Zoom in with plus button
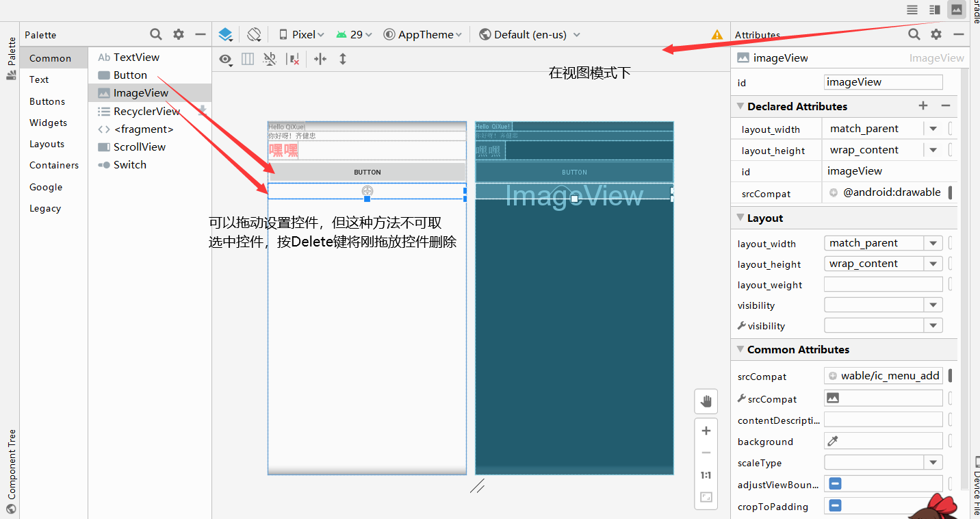 pos(706,431)
